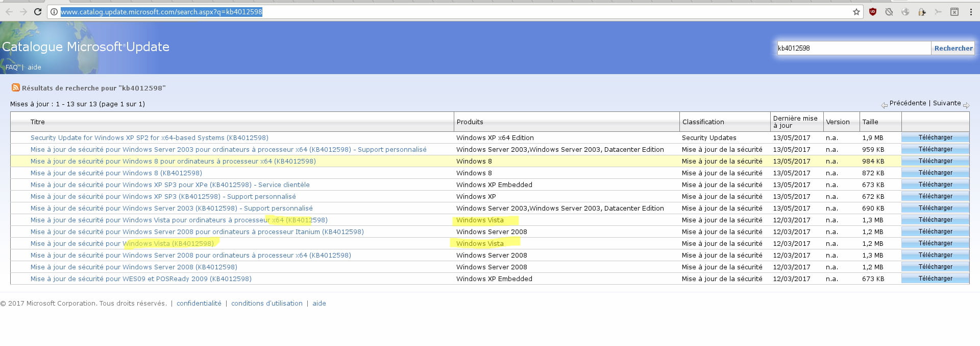Open Windows Vista (KB4012598) 32-bit update link
Image resolution: width=980 pixels, height=346 pixels.
pyautogui.click(x=122, y=243)
